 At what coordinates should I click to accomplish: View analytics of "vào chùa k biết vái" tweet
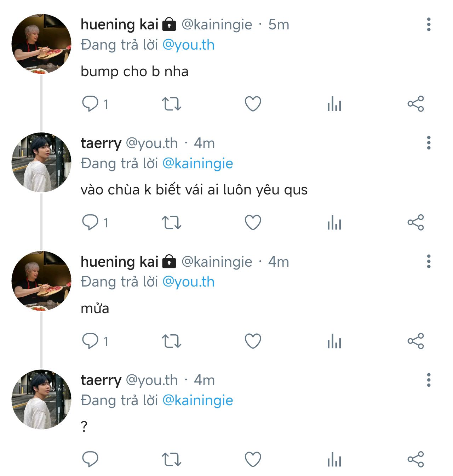[x=334, y=222]
